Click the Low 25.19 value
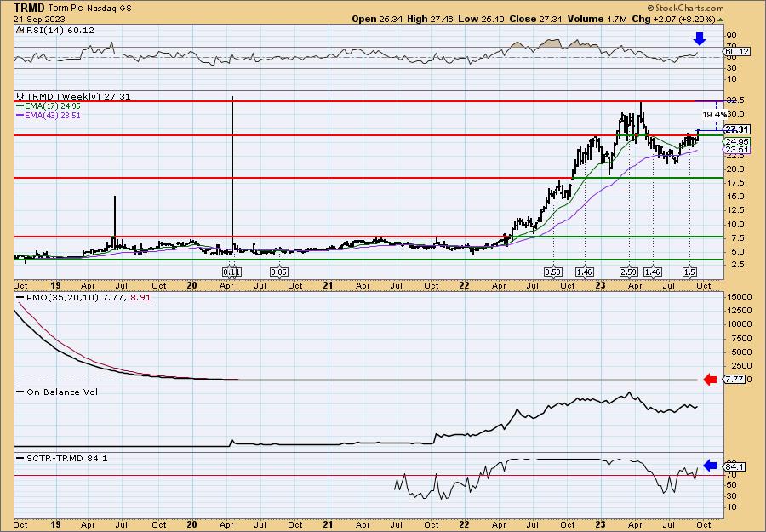Screen dimensions: 766x532 tap(482, 19)
